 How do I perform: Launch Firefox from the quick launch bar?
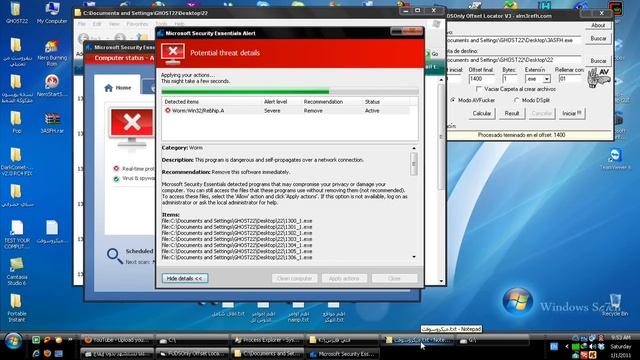pos(47,353)
